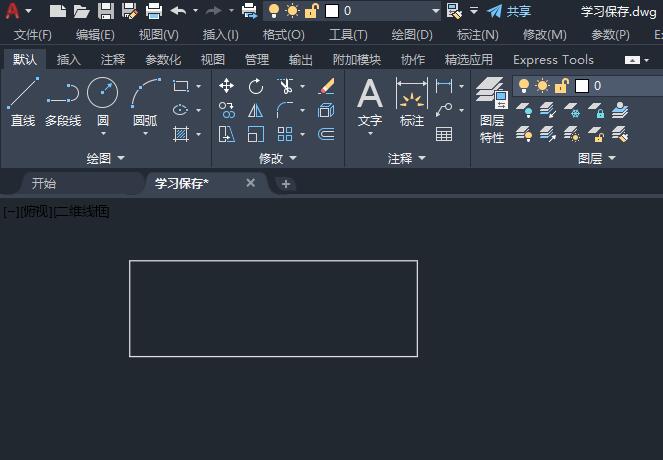Viewport: 663px width, 460px height.
Task: Click the Undo arrow
Action: point(178,11)
